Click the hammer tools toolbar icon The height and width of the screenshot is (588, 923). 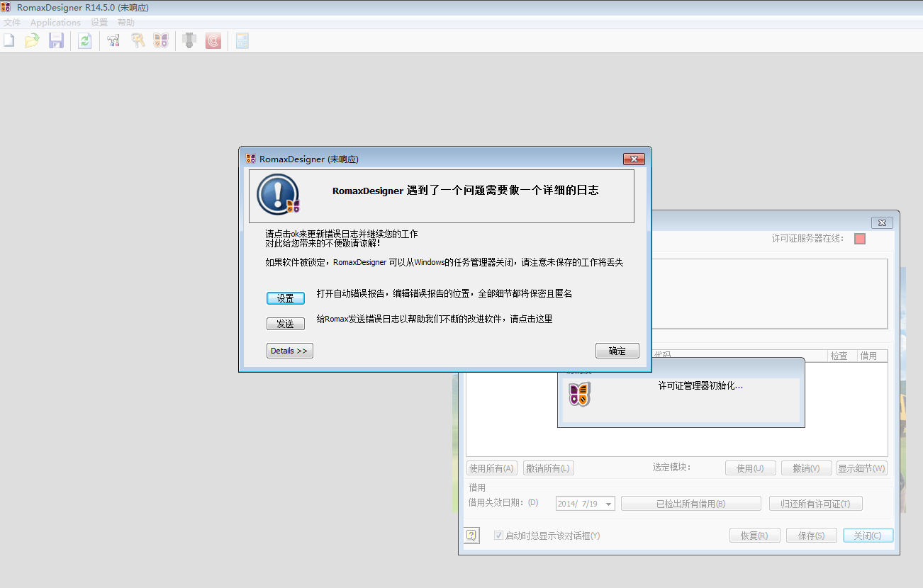(x=113, y=41)
